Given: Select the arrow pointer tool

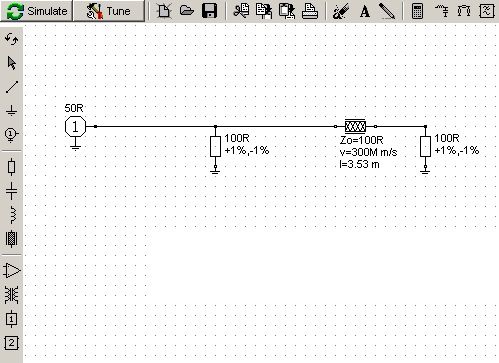Looking at the screenshot, I should click(12, 63).
